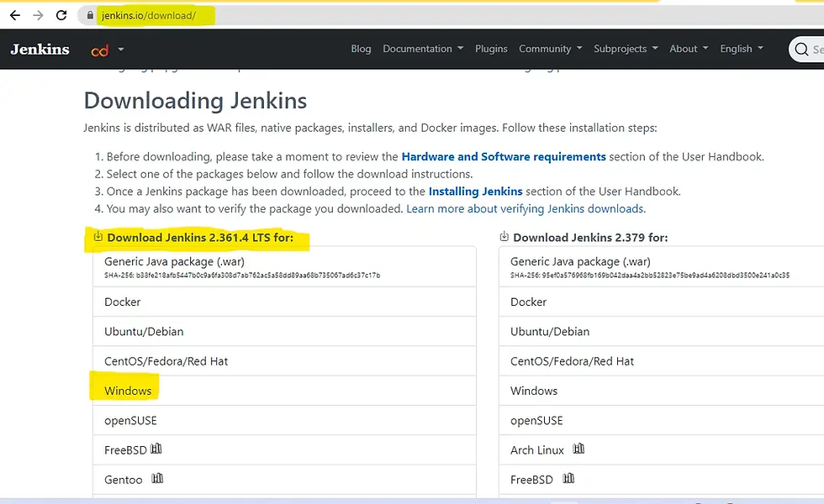Select openSUSE under 2.361.4 LTS

284,421
